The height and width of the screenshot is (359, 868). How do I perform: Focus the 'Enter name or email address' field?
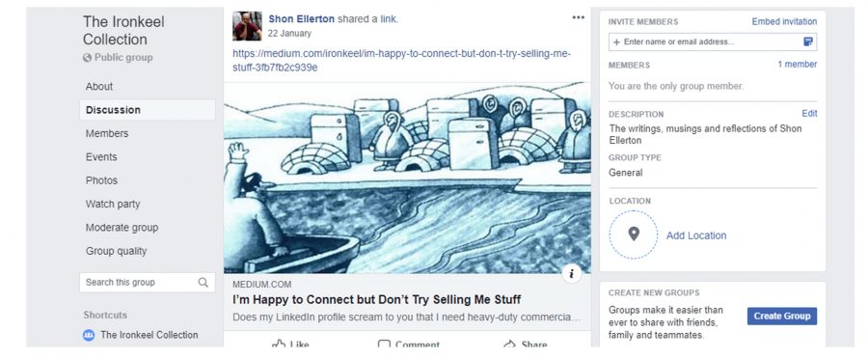(x=713, y=41)
